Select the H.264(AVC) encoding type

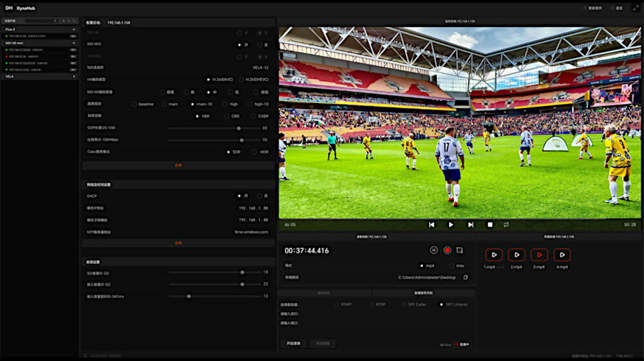(208, 80)
